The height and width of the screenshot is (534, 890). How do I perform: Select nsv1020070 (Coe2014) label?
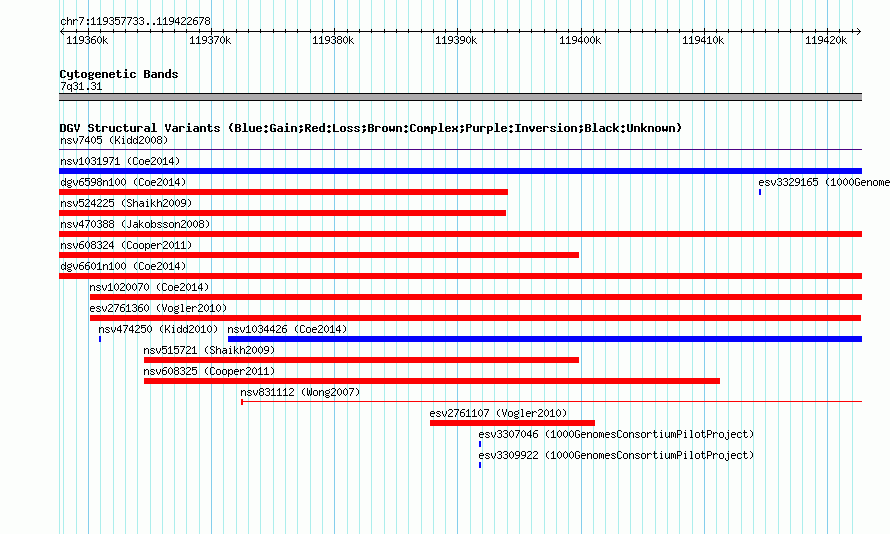point(149,287)
